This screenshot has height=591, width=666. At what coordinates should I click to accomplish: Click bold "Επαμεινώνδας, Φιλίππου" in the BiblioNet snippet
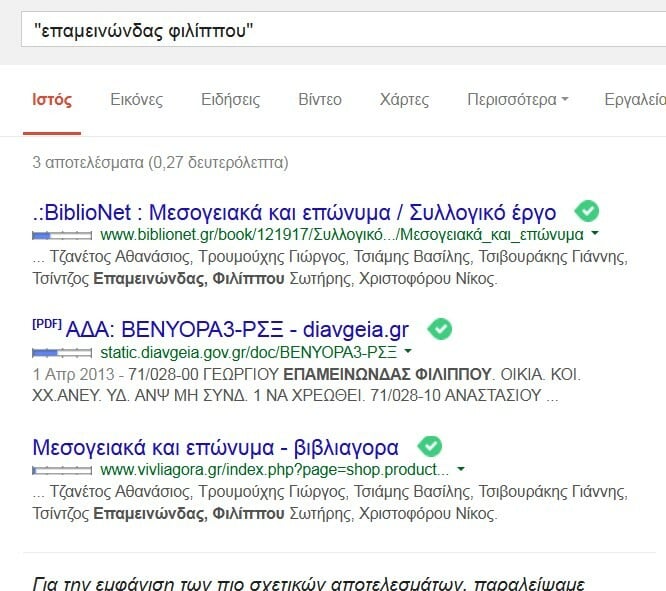(x=189, y=279)
